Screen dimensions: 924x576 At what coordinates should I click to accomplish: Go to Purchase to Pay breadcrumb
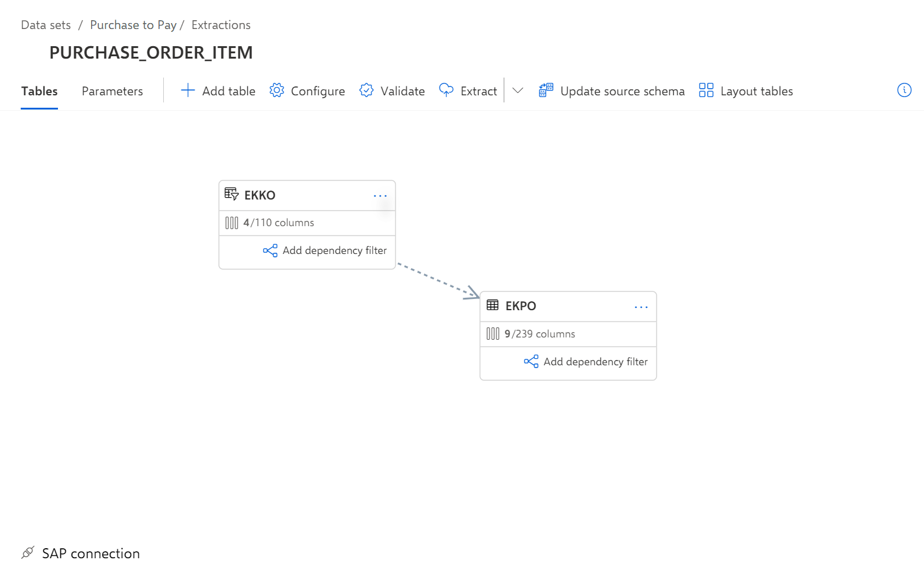pyautogui.click(x=133, y=25)
